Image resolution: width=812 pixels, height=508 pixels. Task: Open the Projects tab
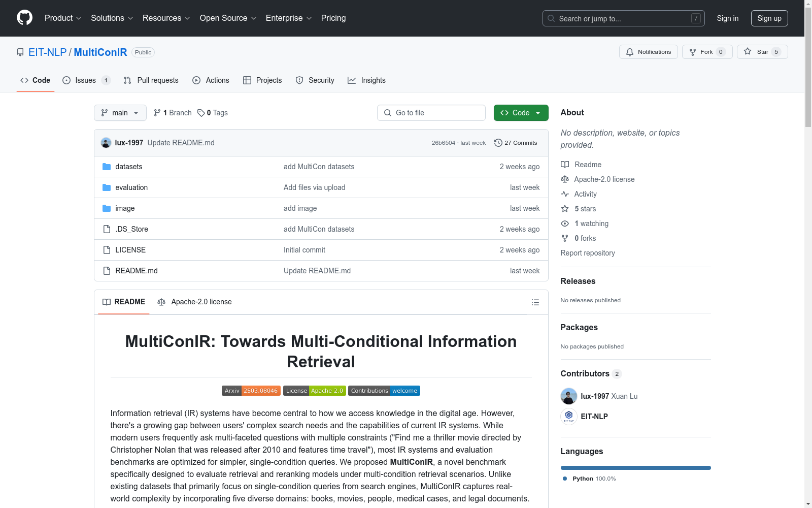point(262,80)
